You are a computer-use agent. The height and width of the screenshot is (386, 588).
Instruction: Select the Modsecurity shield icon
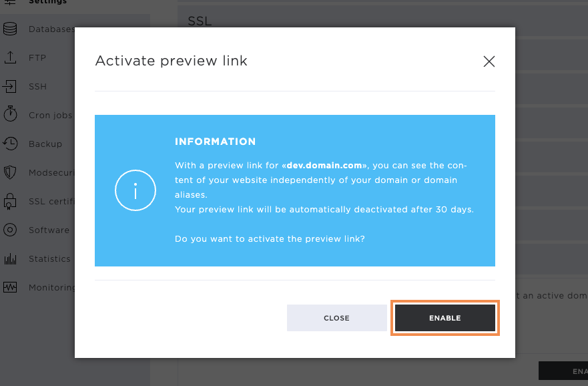(x=10, y=172)
